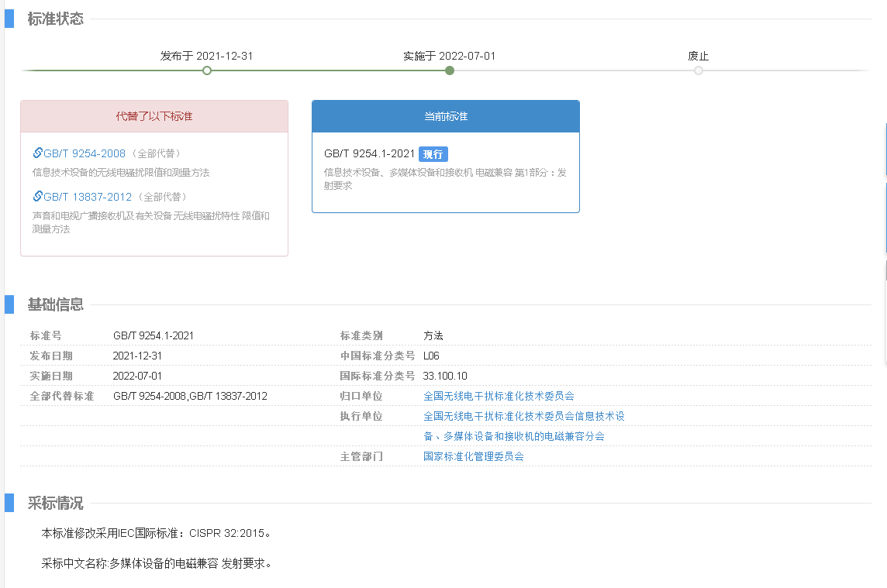The image size is (887, 588).
Task: Click the pink 代替了以下标准 card header
Action: coord(154,116)
